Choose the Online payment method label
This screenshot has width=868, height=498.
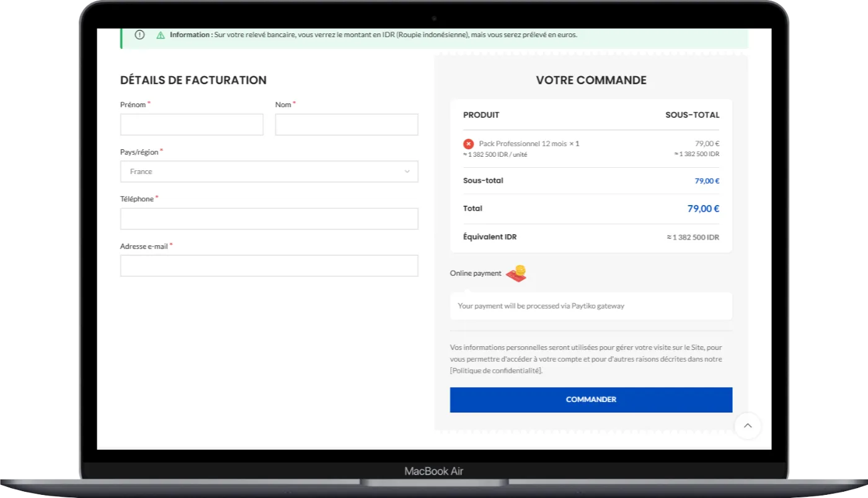tap(476, 273)
